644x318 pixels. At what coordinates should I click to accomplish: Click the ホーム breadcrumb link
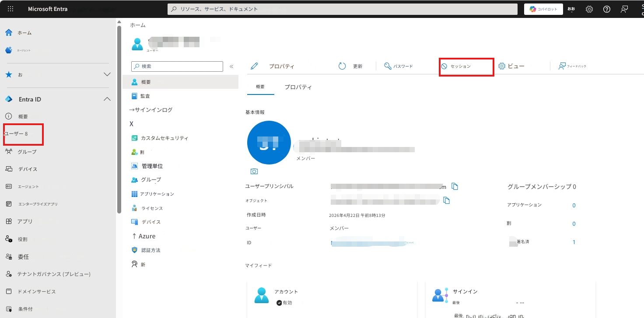tap(138, 25)
